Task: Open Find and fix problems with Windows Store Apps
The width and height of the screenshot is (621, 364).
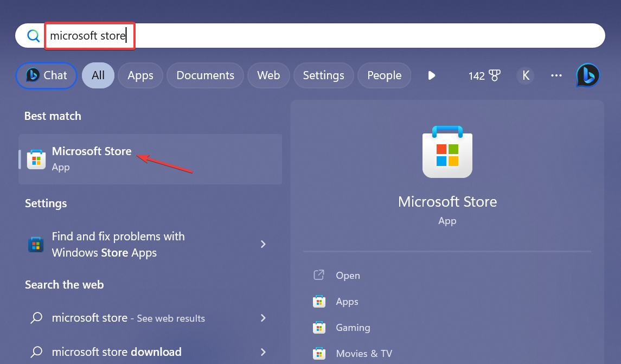Action: pyautogui.click(x=150, y=244)
